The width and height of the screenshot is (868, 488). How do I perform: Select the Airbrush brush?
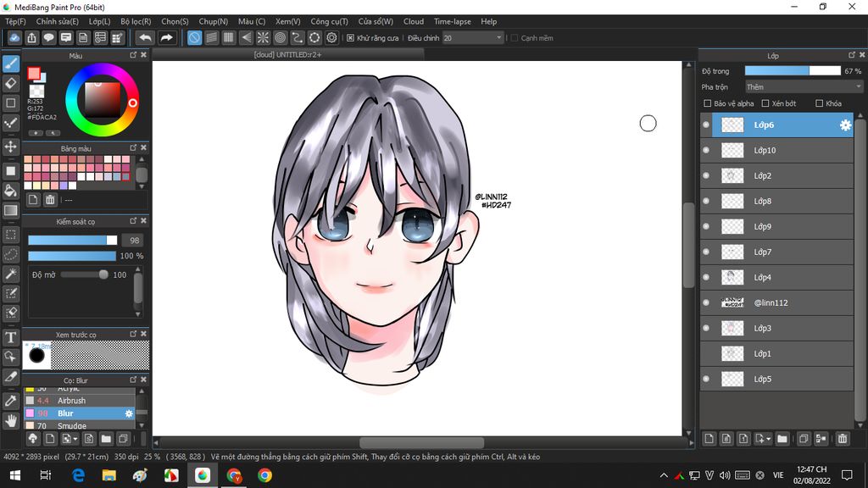79,401
